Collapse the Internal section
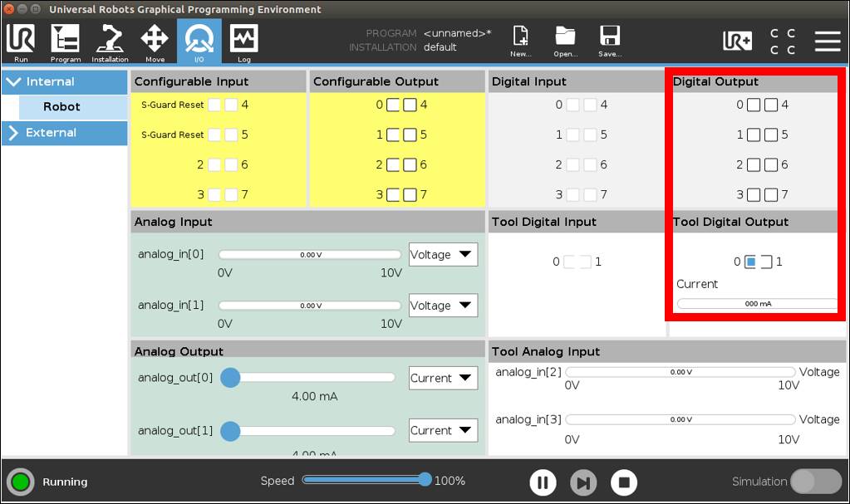Image resolution: width=850 pixels, height=504 pixels. [x=65, y=82]
